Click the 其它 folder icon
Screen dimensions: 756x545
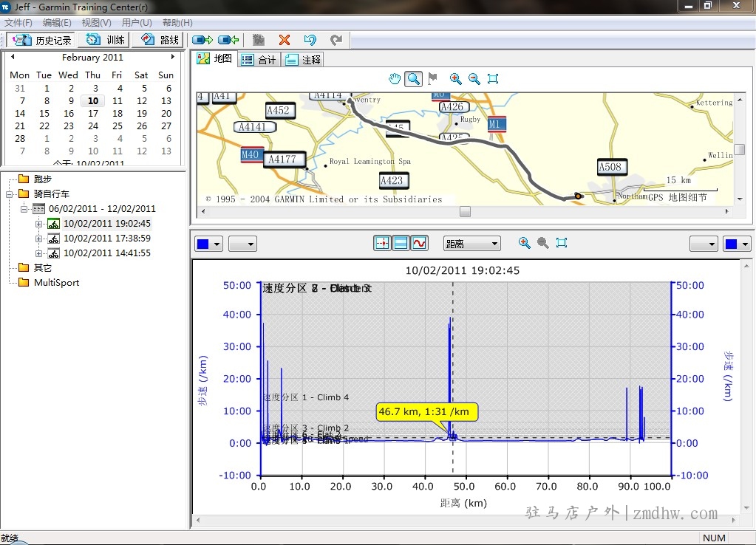coord(24,268)
